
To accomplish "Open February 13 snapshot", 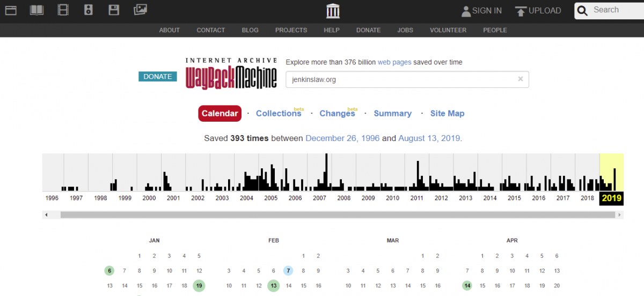I will 273,286.
